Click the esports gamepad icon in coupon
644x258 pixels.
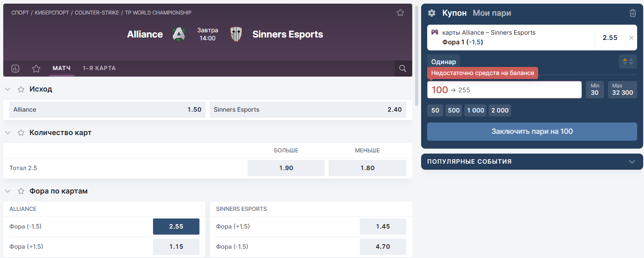(435, 32)
